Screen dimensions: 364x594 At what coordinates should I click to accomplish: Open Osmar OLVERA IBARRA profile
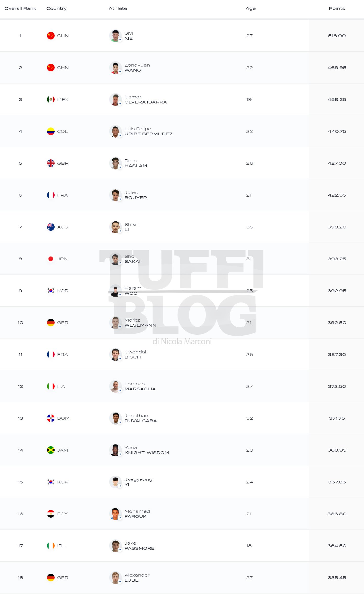coord(146,99)
